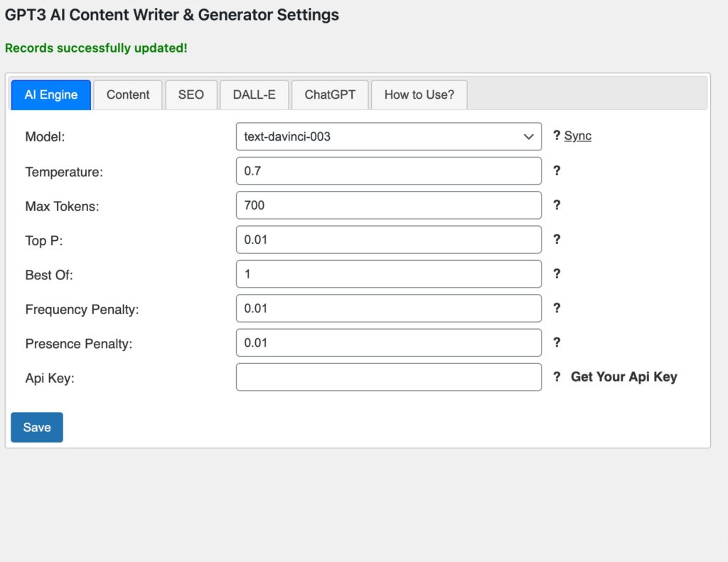This screenshot has width=728, height=562.
Task: Select the Best Of field
Action: click(x=389, y=274)
